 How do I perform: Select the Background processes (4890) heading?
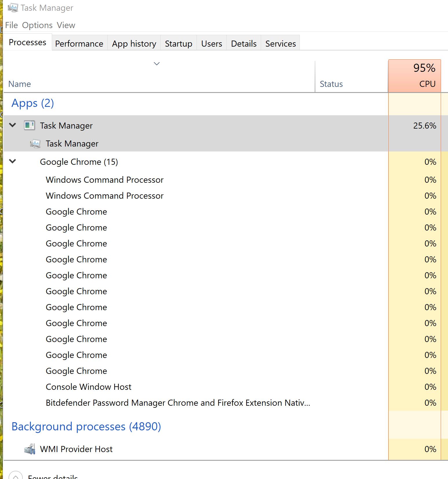[x=86, y=426]
